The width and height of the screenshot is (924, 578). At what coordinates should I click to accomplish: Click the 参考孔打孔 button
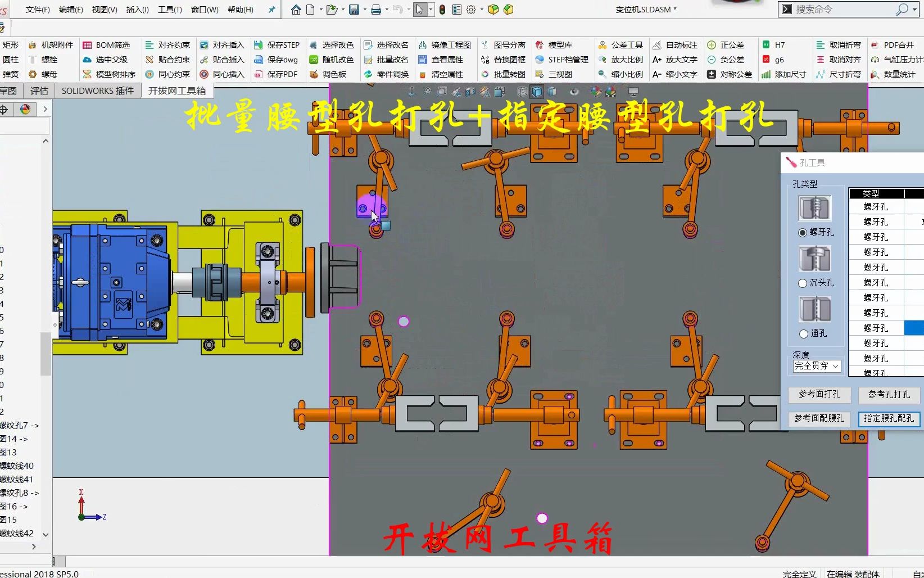[889, 395]
